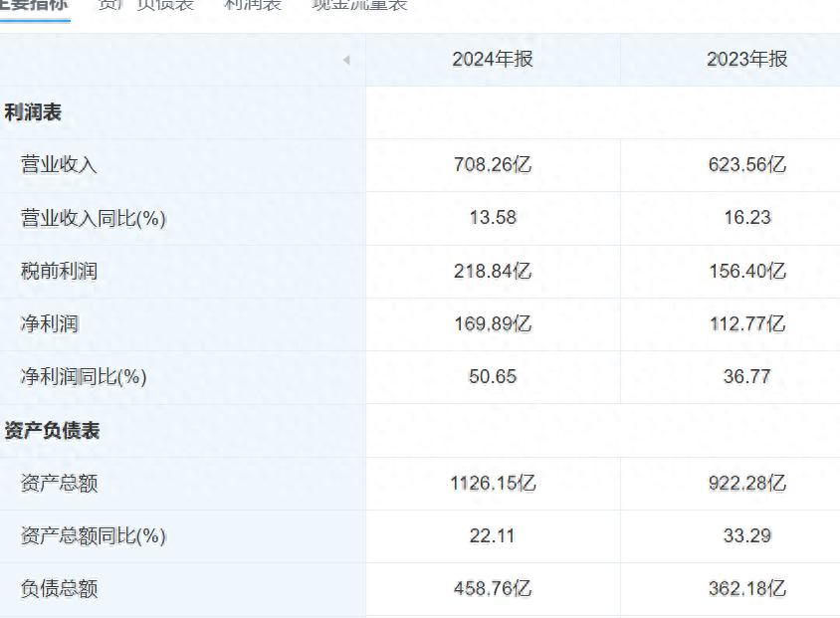Select the 净利润 row label
This screenshot has width=840, height=618.
click(x=50, y=324)
